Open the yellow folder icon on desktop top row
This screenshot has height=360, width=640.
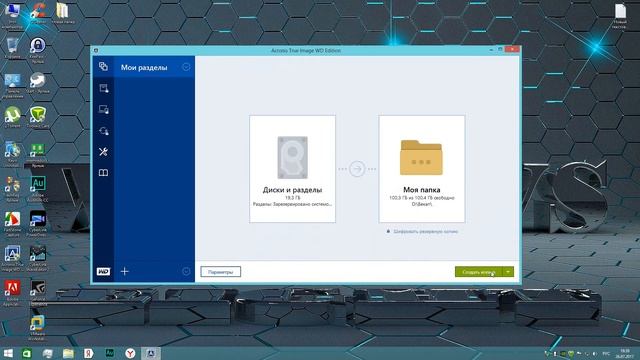click(x=62, y=13)
